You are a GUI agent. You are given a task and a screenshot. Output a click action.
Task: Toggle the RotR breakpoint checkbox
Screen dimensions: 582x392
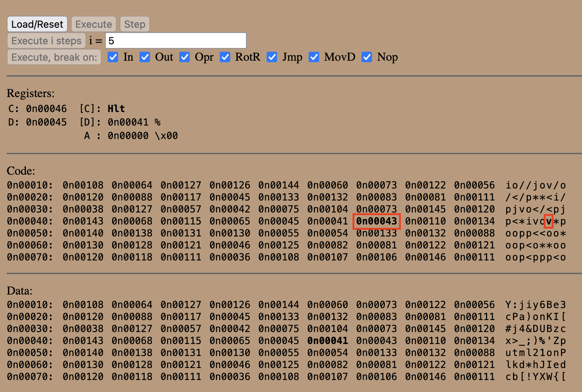(x=225, y=57)
